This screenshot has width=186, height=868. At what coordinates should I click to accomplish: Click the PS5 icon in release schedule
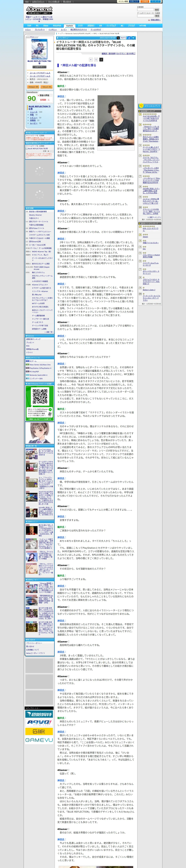pyautogui.click(x=27, y=368)
